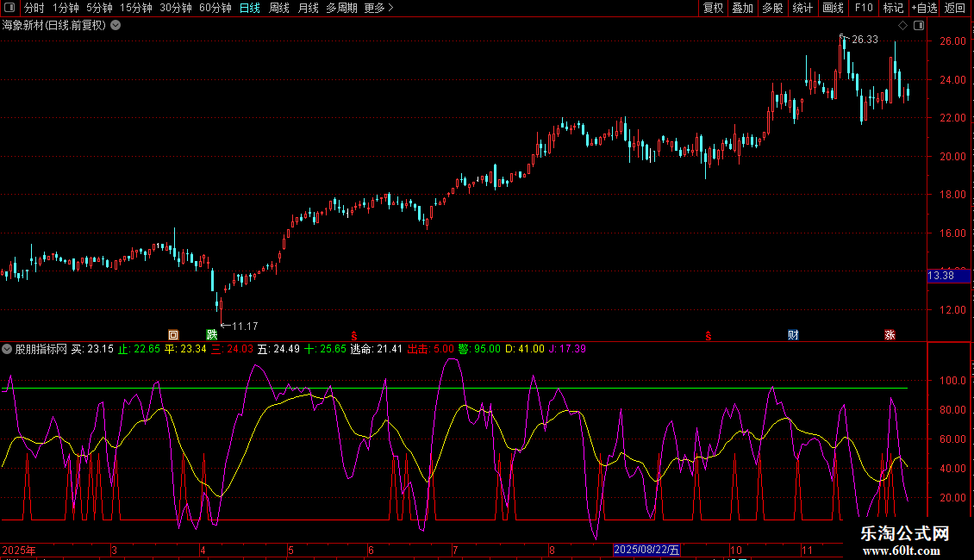
Task: Click the 返回 back button
Action: pyautogui.click(x=955, y=9)
